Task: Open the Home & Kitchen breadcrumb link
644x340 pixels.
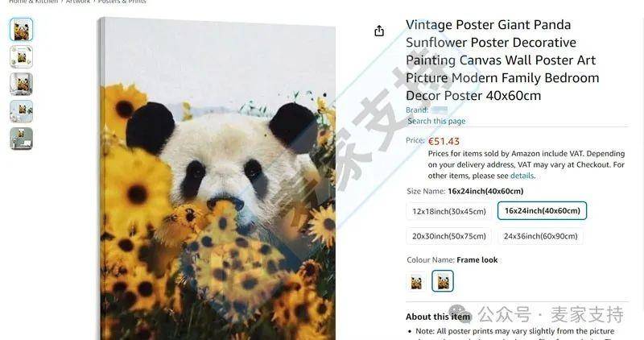Action: [x=34, y=2]
